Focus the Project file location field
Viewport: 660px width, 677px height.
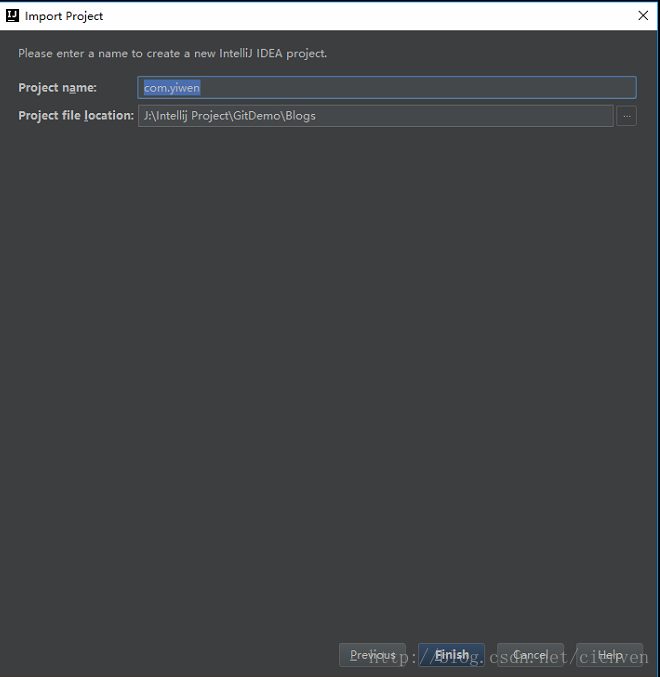tap(376, 116)
